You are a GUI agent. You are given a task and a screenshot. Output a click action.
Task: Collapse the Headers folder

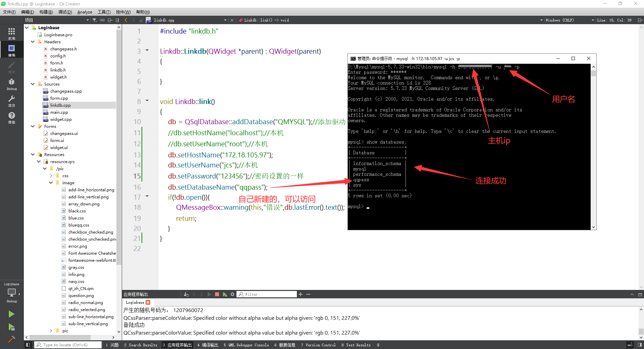[33, 42]
